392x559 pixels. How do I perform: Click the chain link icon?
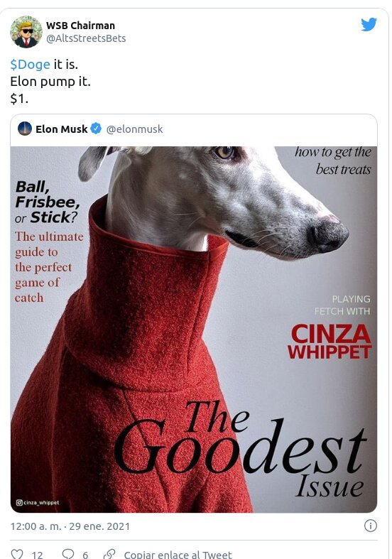point(109,553)
